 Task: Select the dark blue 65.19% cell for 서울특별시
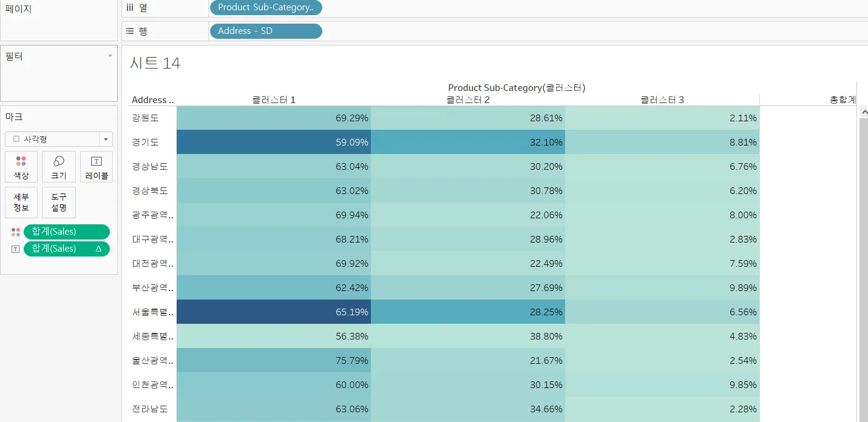pos(274,312)
